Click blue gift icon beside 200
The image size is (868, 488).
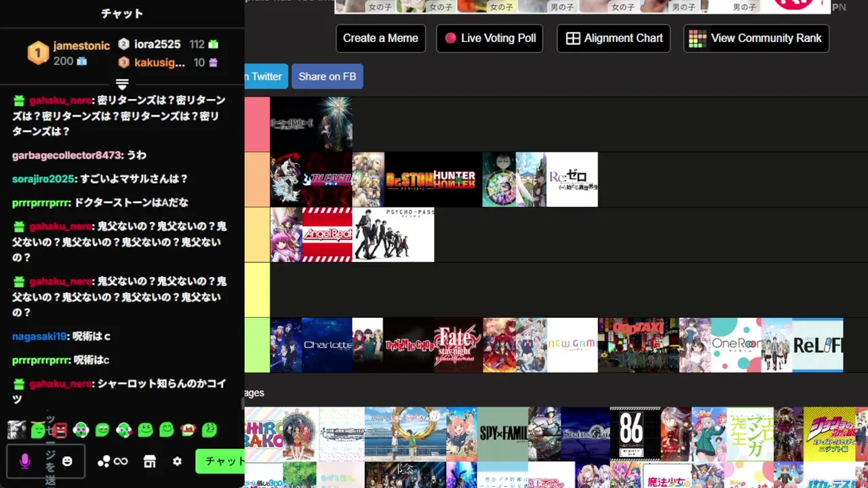(82, 61)
